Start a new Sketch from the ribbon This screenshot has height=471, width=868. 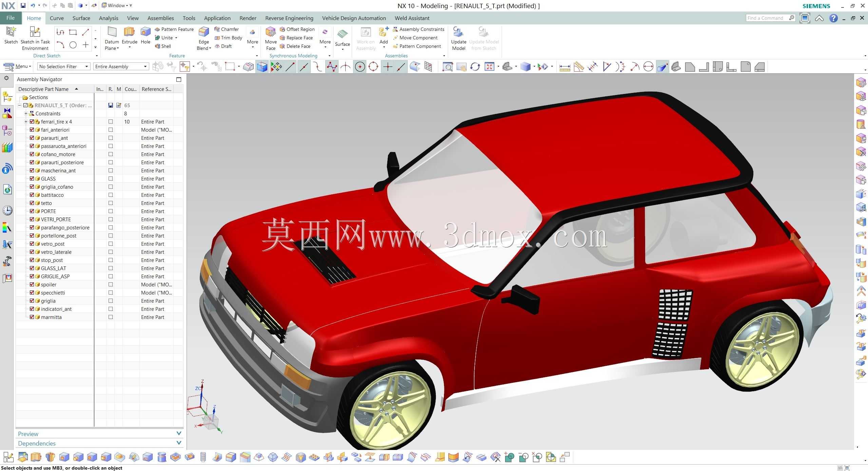(x=11, y=35)
